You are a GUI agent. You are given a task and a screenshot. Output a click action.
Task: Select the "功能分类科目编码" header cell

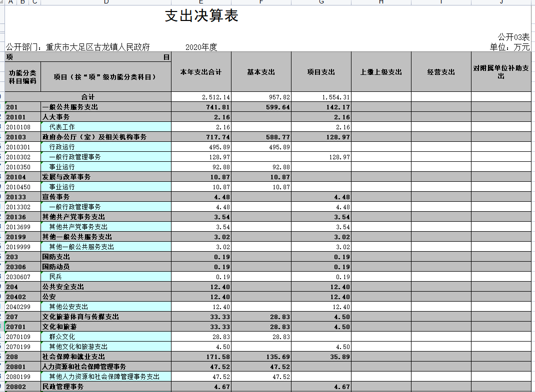click(22, 77)
